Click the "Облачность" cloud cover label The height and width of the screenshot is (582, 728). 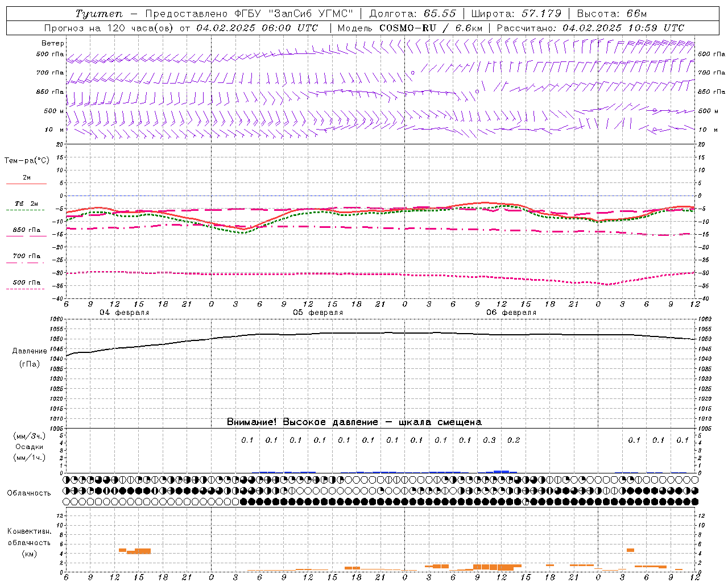click(x=29, y=493)
